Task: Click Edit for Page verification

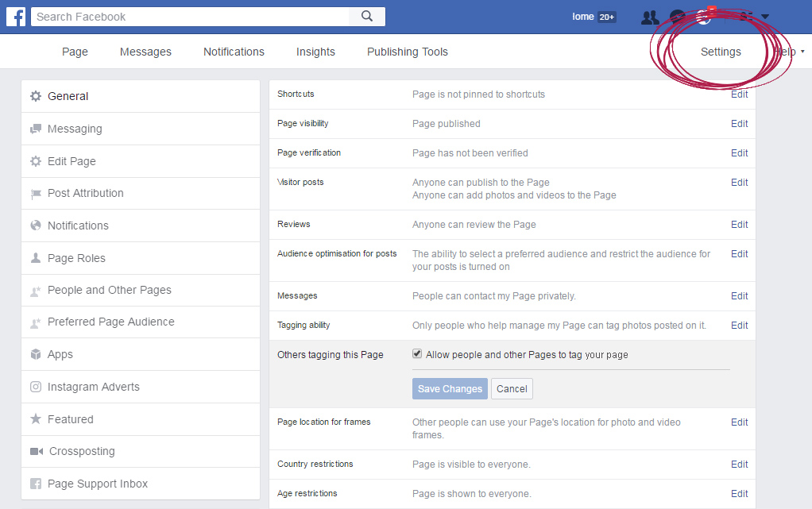Action: (740, 153)
